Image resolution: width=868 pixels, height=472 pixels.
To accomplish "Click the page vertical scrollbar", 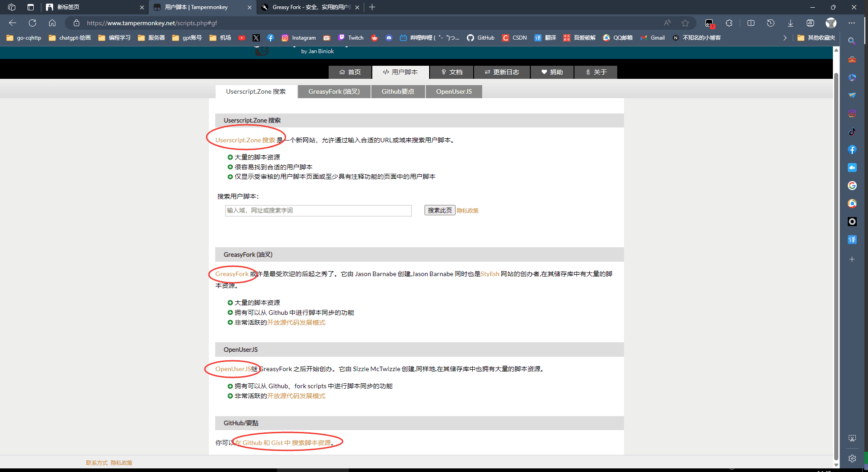I will [836, 261].
